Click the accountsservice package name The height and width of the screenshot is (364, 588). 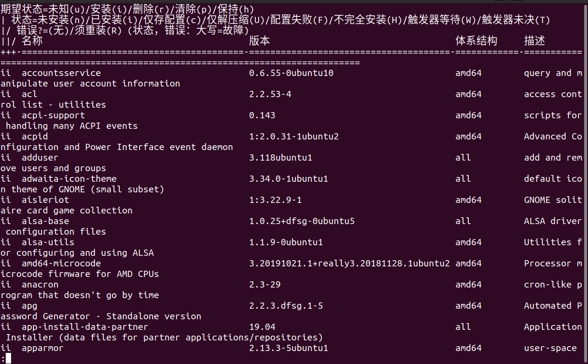pyautogui.click(x=62, y=73)
